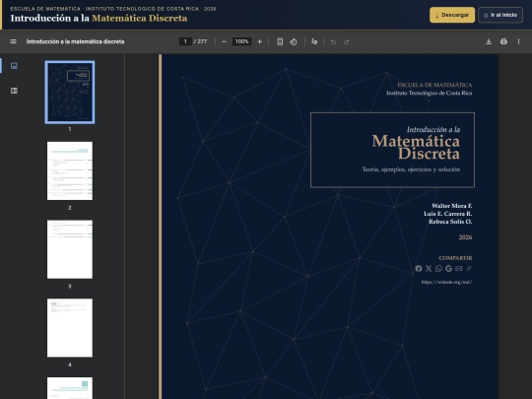532x399 pixels.
Task: Toggle the PDF sidebar menu icon
Action: tap(13, 41)
